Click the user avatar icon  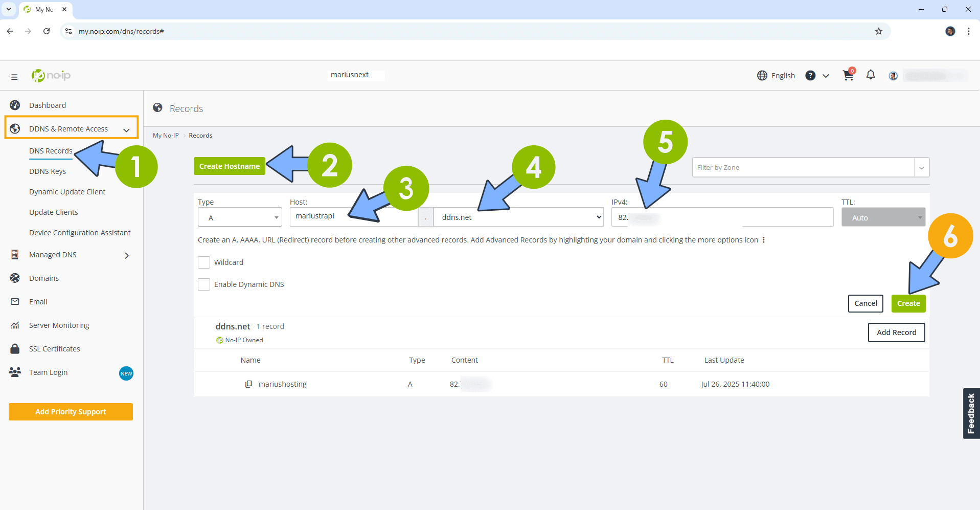(893, 75)
